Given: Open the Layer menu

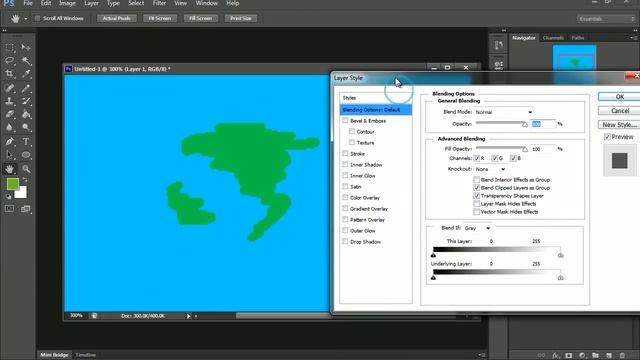Looking at the screenshot, I should (x=91, y=3).
